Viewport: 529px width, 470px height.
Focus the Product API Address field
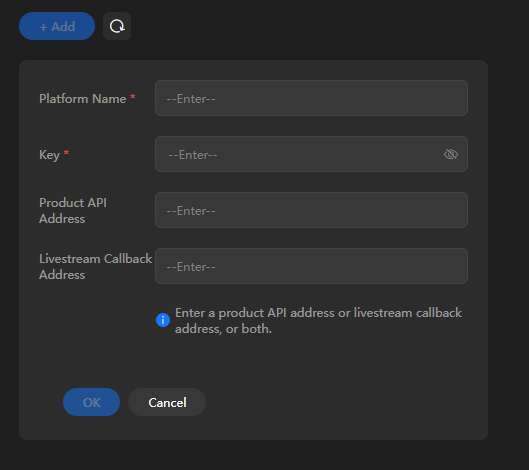tap(311, 210)
